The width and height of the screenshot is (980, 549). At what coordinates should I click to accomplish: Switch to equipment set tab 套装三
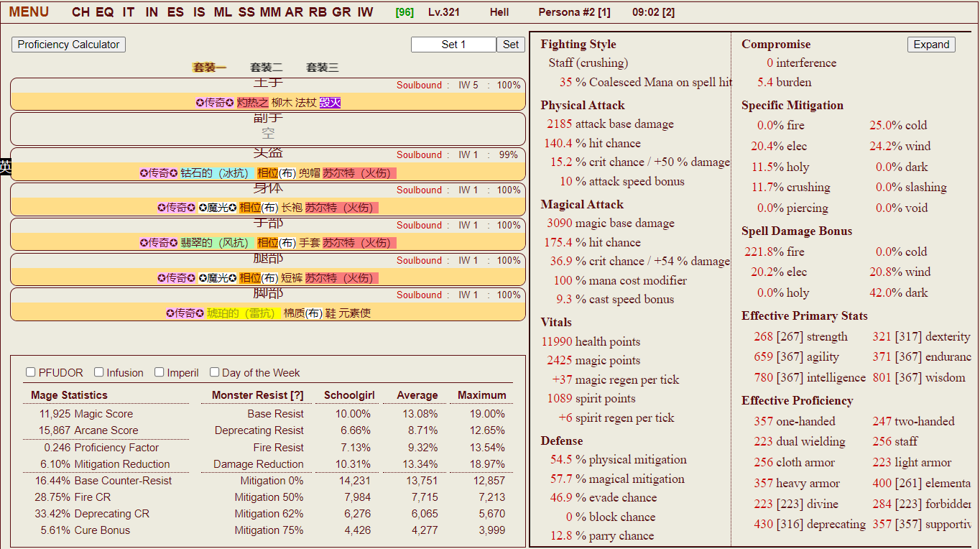322,68
